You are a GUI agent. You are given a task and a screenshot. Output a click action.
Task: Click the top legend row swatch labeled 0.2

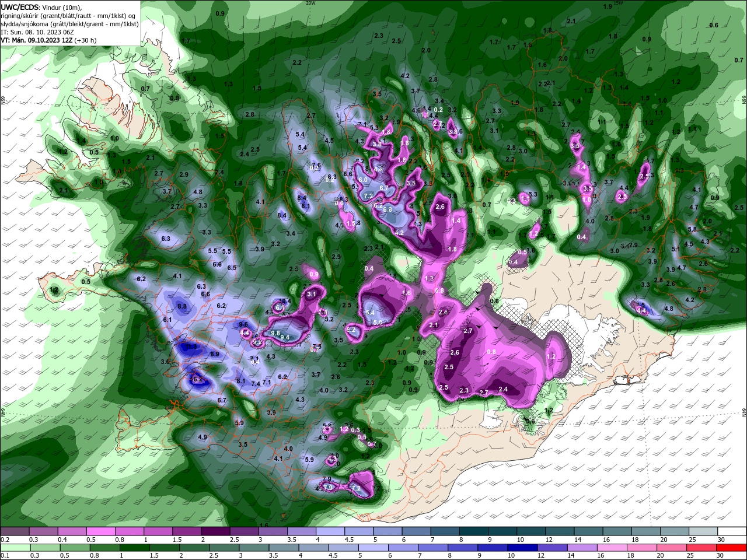tap(15, 531)
